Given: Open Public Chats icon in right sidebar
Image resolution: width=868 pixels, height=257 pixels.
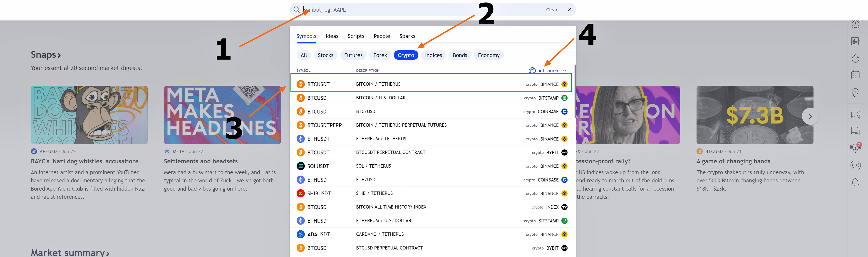Looking at the screenshot, I should 855,114.
